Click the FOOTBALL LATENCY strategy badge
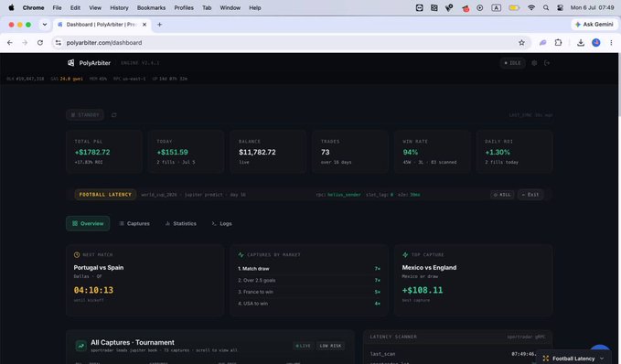Image resolution: width=621 pixels, height=364 pixels. pos(105,195)
